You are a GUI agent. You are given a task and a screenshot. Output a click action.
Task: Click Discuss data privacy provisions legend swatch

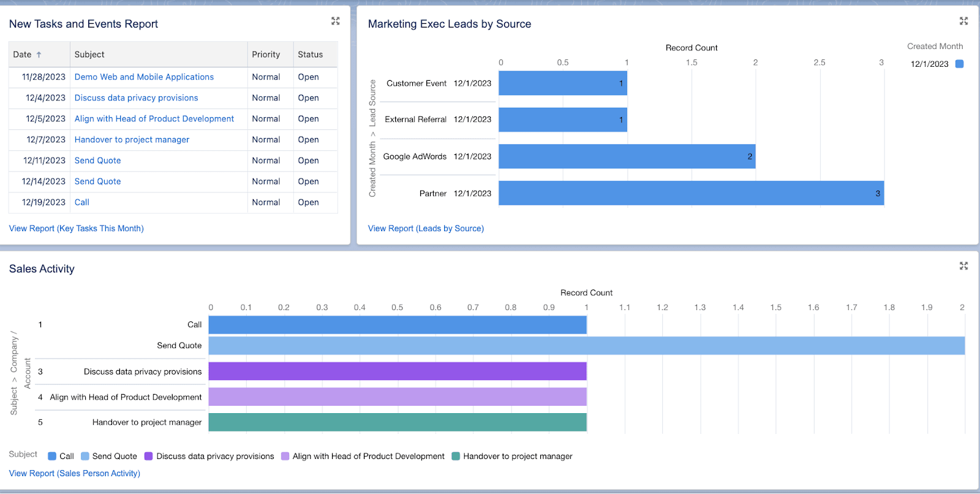tap(149, 457)
